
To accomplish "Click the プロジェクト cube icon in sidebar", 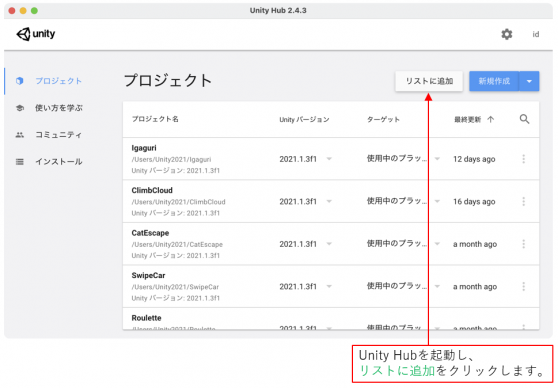I will [x=20, y=81].
